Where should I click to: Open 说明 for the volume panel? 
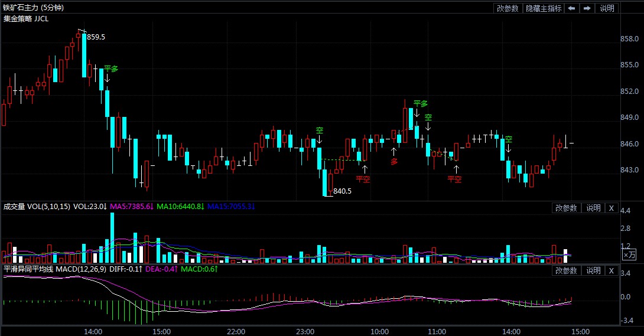[593, 208]
